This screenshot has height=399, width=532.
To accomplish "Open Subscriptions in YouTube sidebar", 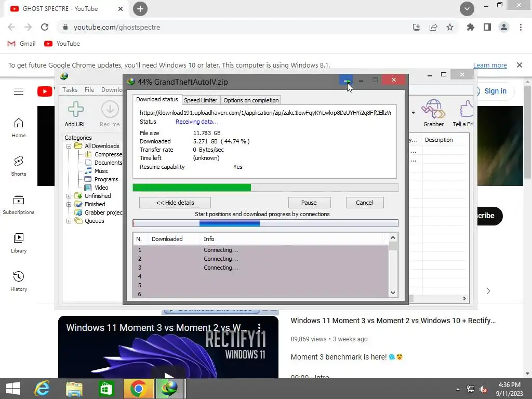I will click(19, 205).
